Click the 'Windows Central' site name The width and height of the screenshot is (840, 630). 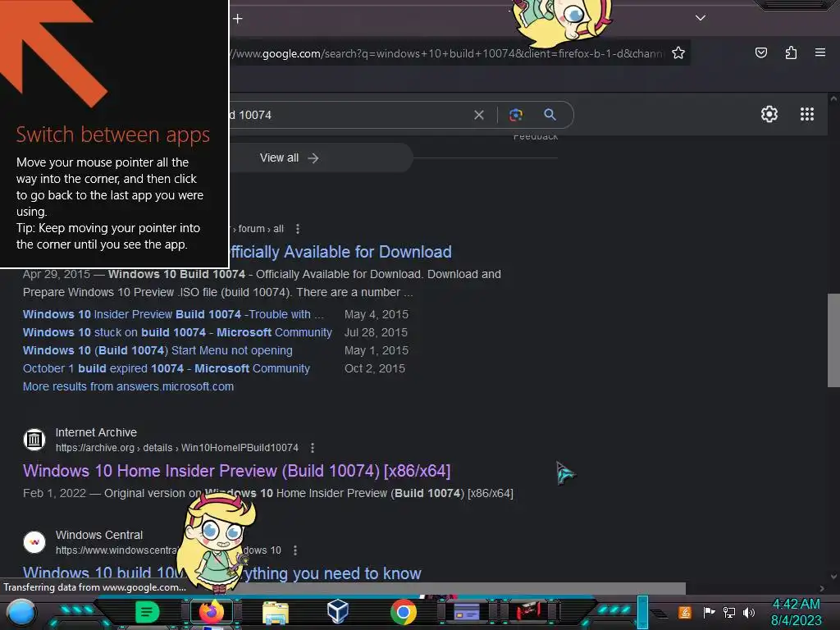click(x=99, y=535)
